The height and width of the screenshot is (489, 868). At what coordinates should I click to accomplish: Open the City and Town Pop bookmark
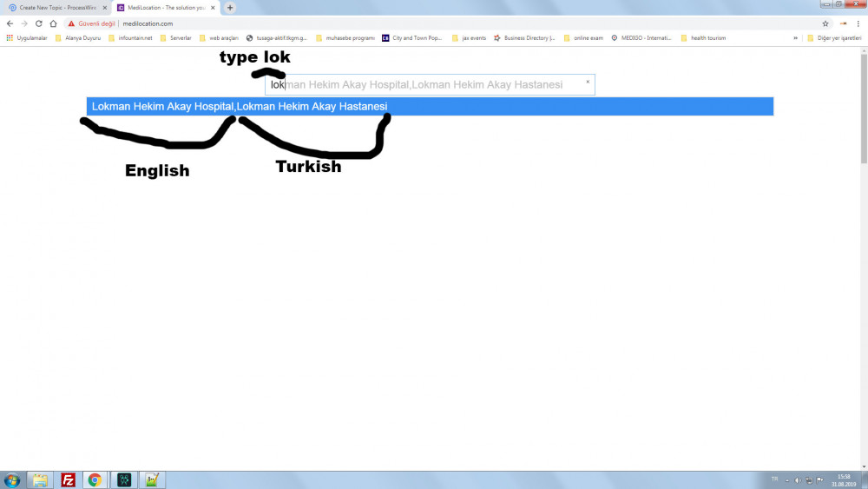pyautogui.click(x=411, y=38)
